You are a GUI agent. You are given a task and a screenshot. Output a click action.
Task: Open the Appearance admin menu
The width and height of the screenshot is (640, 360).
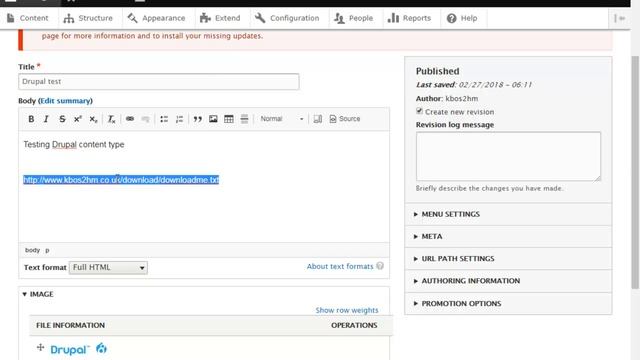coord(156,18)
